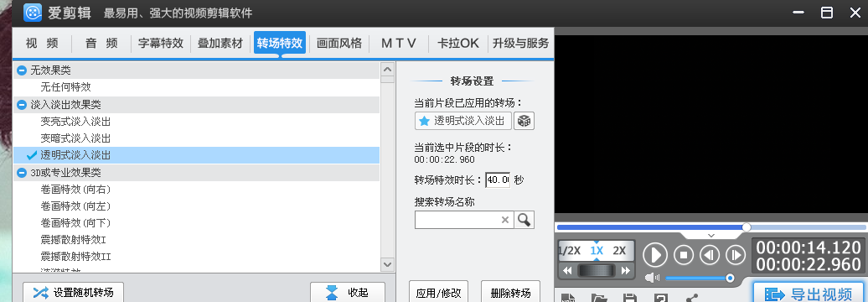Click the jog shuttle wheel control
Viewport: 868px width, 302px height.
pyautogui.click(x=597, y=271)
